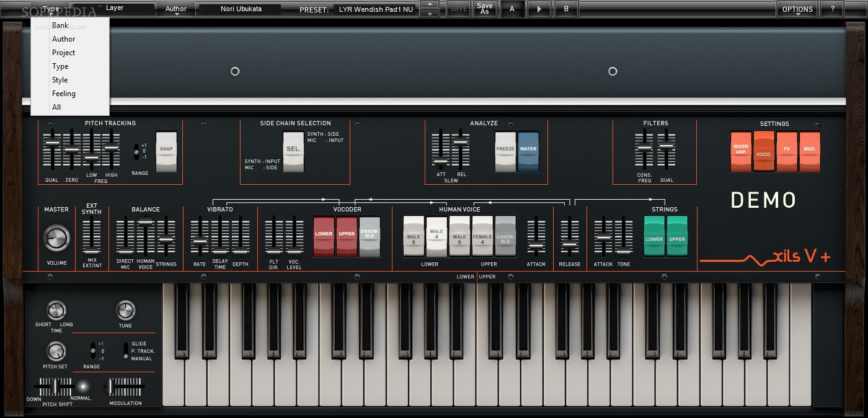Toggle Human Voice upper MALE 8 key
Image resolution: width=868 pixels, height=418 pixels.
(459, 236)
